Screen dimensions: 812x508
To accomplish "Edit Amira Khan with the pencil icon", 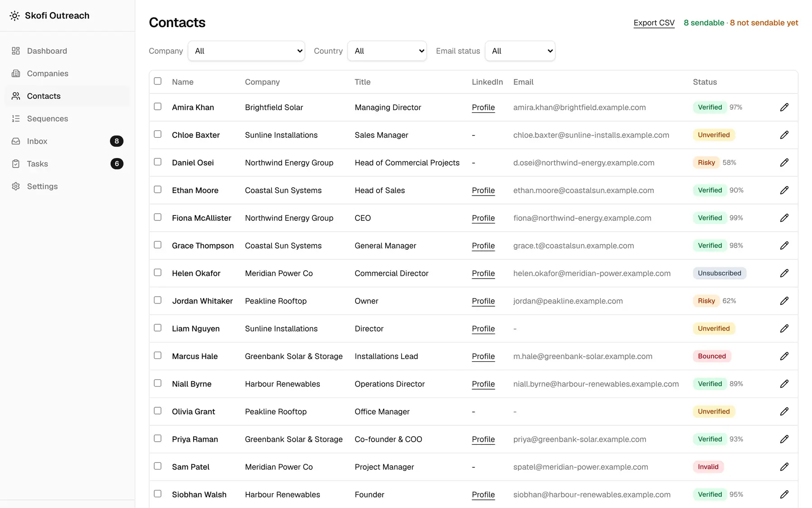I will [784, 107].
